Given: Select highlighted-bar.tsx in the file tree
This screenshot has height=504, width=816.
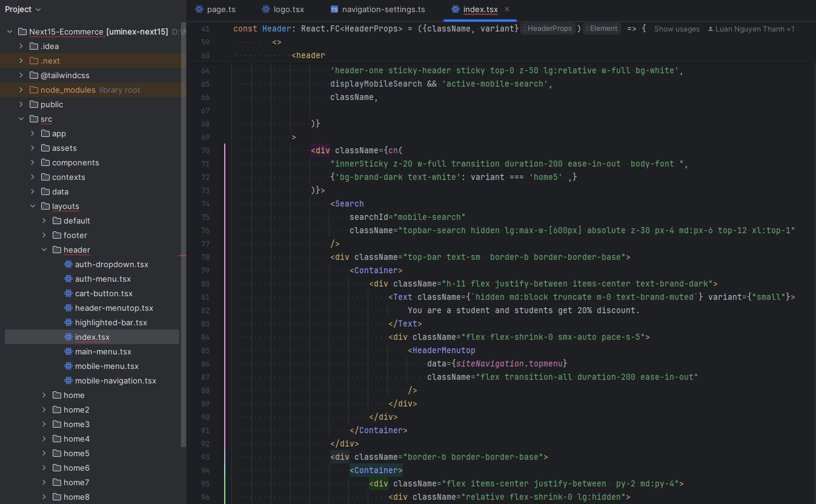Looking at the screenshot, I should [x=110, y=323].
